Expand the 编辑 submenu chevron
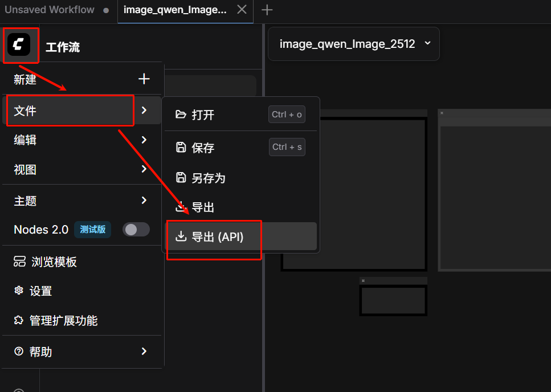Screen dimensions: 551x392 coord(144,140)
